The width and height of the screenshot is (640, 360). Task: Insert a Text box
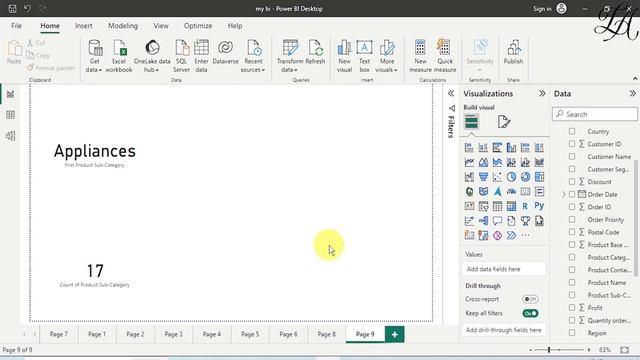[x=364, y=56]
